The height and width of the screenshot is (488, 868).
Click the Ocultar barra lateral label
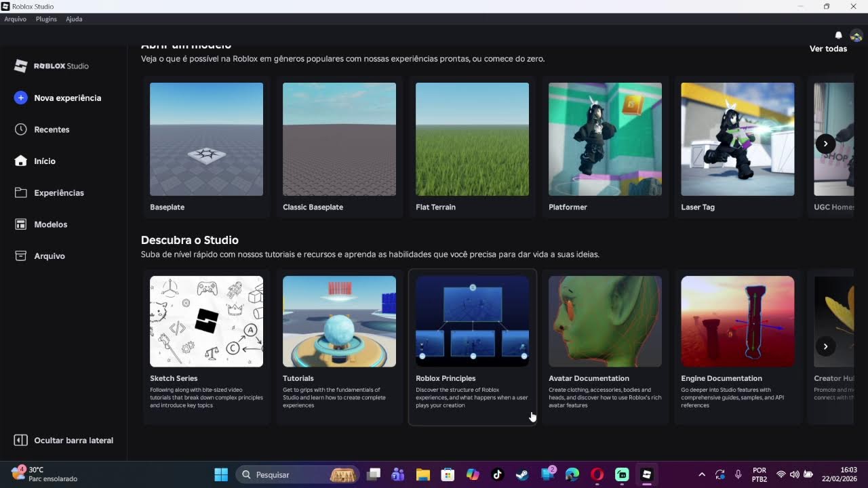pyautogui.click(x=74, y=441)
